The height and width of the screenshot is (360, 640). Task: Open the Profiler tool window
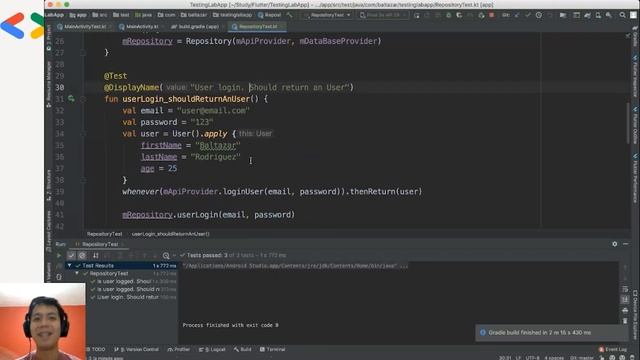coord(179,349)
